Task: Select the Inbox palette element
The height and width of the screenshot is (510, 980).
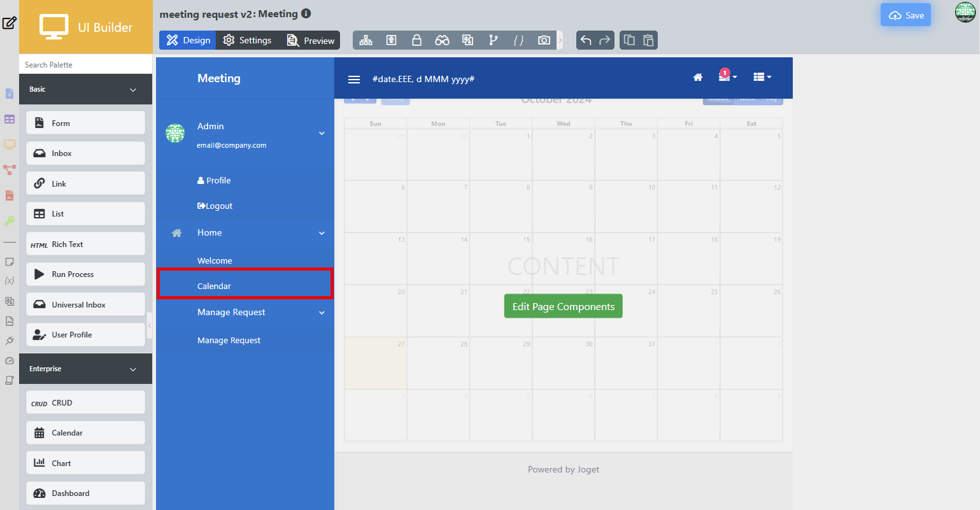Action: (x=85, y=153)
